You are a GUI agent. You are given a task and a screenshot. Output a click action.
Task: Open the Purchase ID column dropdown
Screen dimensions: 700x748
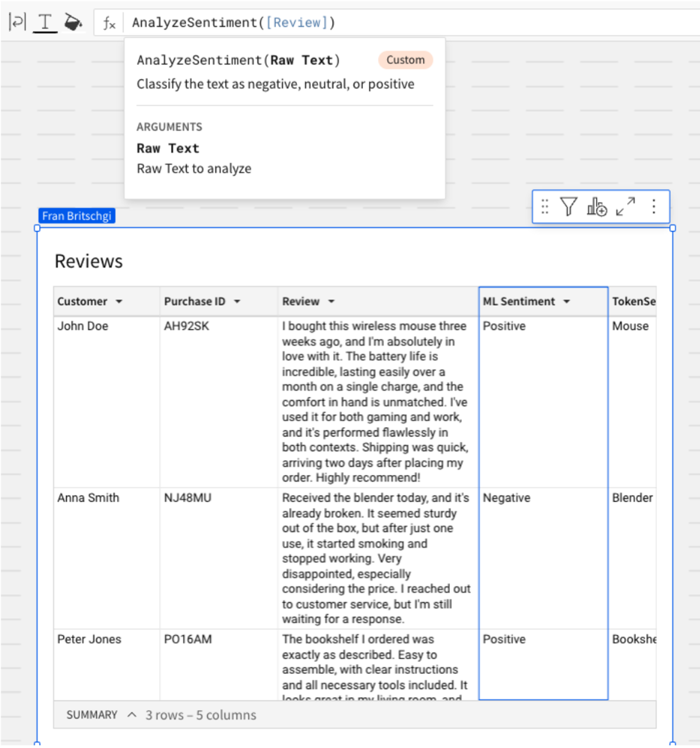tap(237, 301)
